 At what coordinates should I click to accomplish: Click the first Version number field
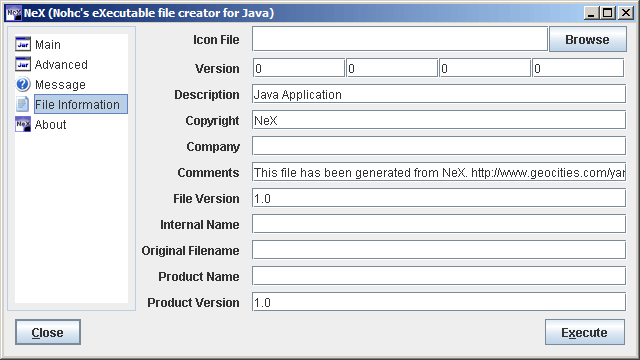[x=299, y=68]
